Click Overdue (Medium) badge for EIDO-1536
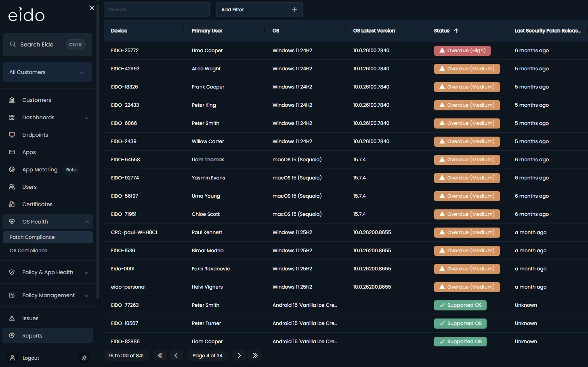Viewport: 588px width, 367px height. [467, 251]
